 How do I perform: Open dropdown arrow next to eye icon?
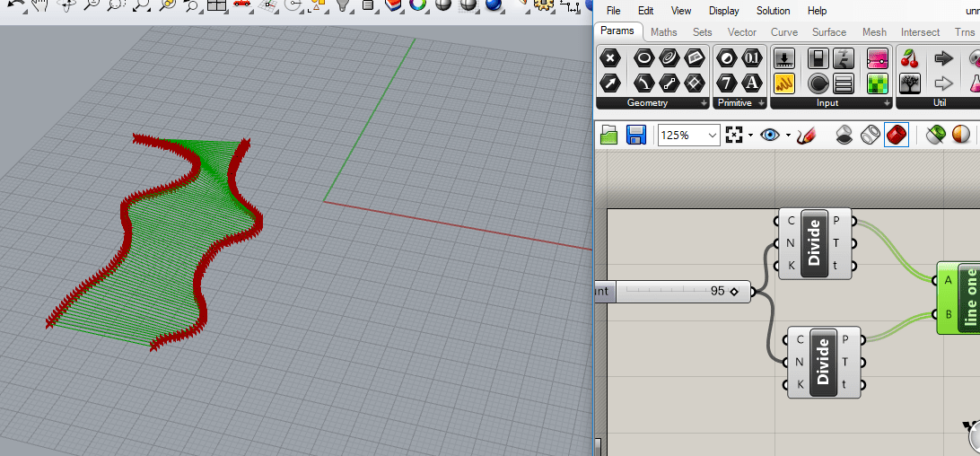click(x=788, y=136)
